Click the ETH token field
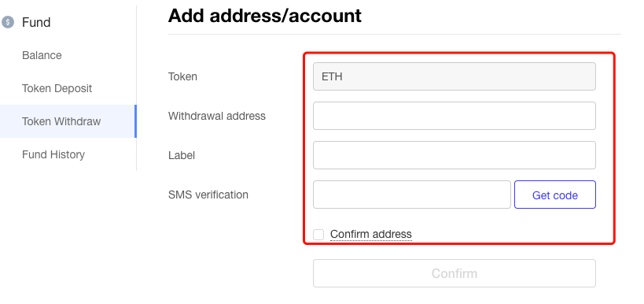Viewport: 644px width, 304px height. (454, 76)
